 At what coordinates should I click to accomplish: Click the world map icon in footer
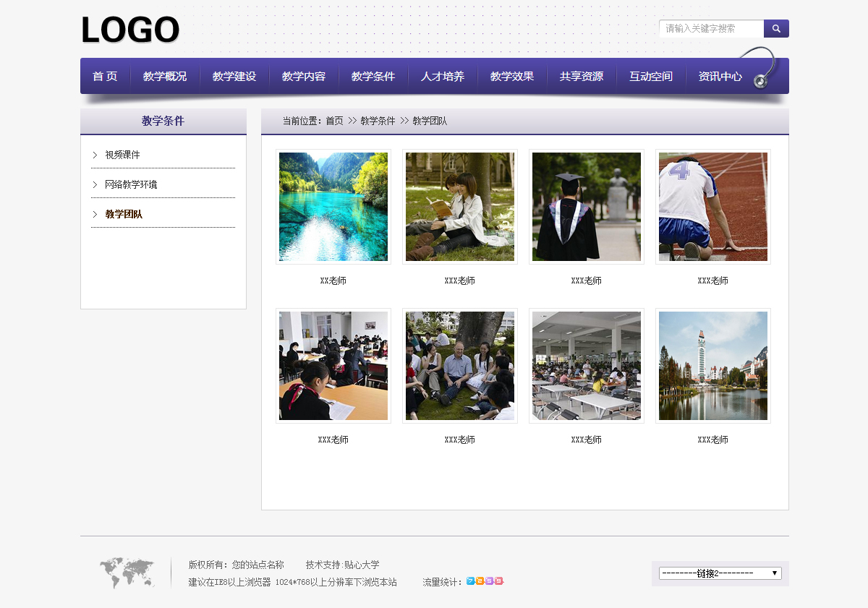tap(127, 573)
